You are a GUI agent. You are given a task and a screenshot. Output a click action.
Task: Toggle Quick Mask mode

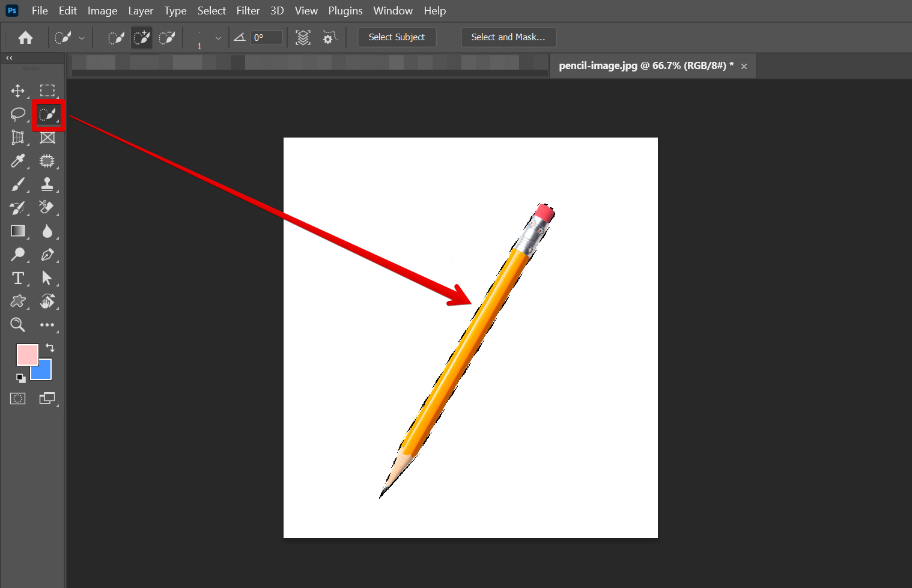point(17,399)
